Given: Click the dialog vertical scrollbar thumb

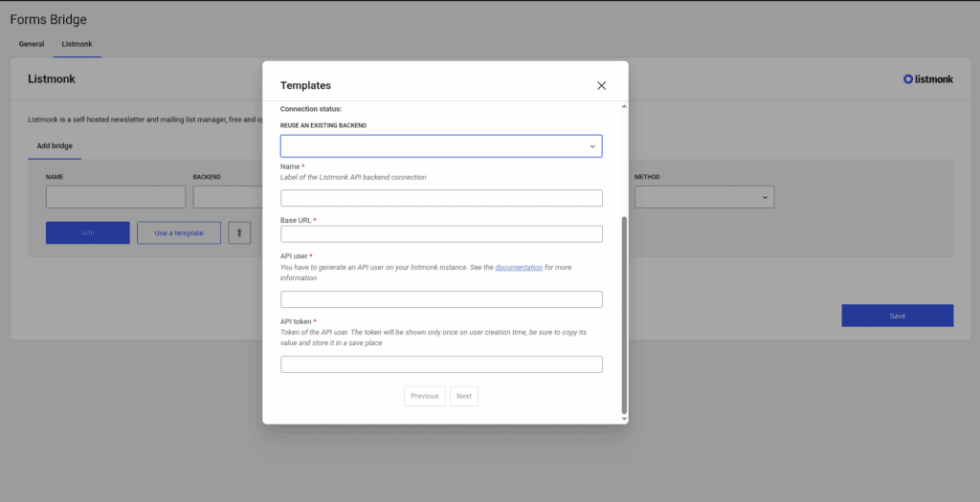Looking at the screenshot, I should [624, 315].
